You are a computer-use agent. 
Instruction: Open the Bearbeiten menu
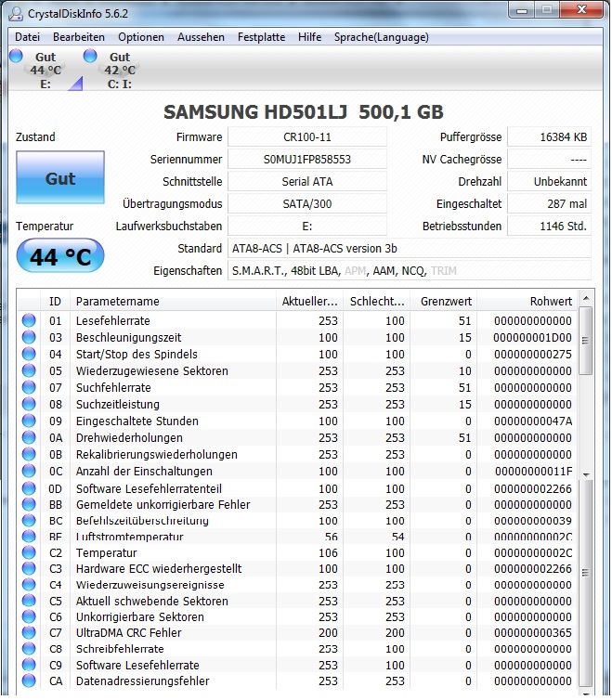79,37
